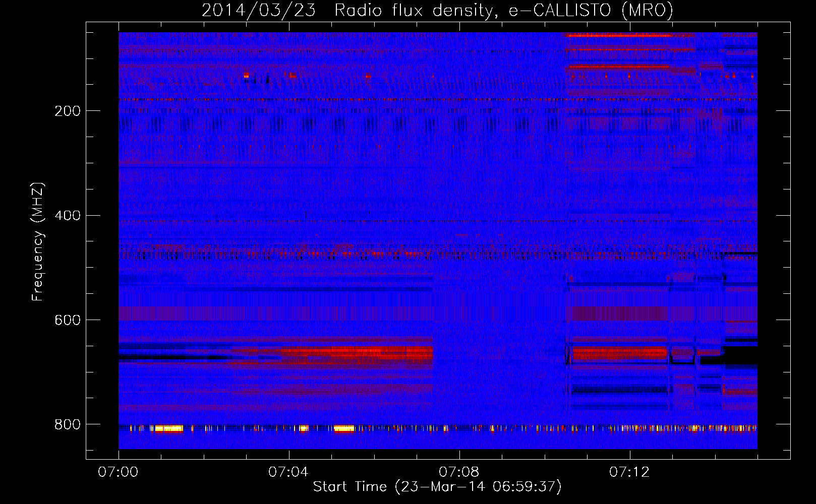The image size is (816, 504).
Task: Click the 07:04 time tick label
Action: click(288, 472)
